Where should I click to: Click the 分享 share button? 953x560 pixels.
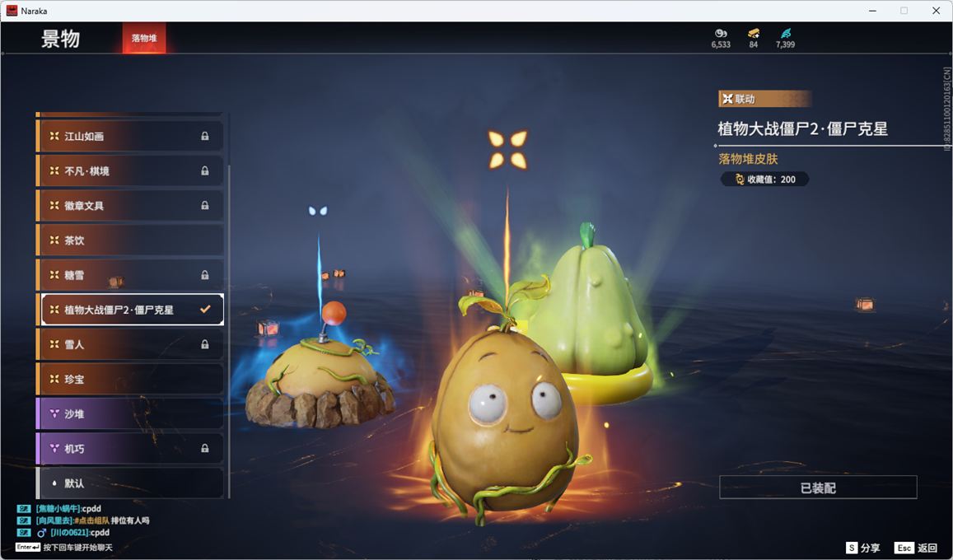click(863, 548)
